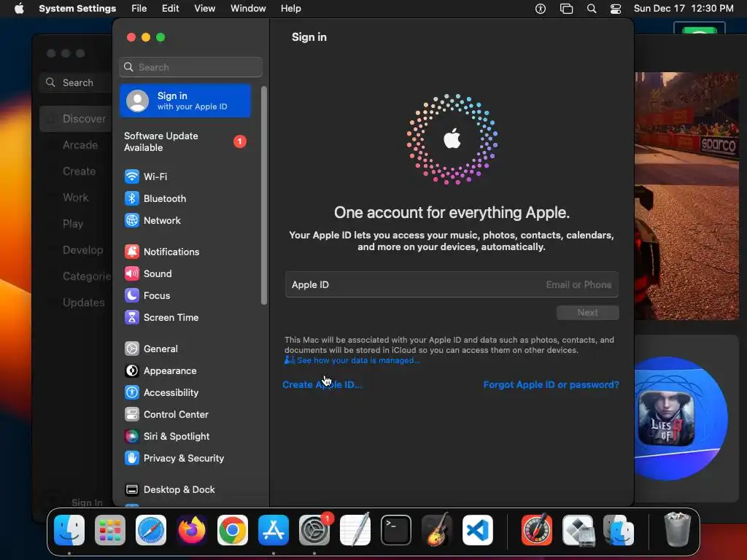Image resolution: width=747 pixels, height=560 pixels.
Task: Launch Firefox from the Dock
Action: 192,530
